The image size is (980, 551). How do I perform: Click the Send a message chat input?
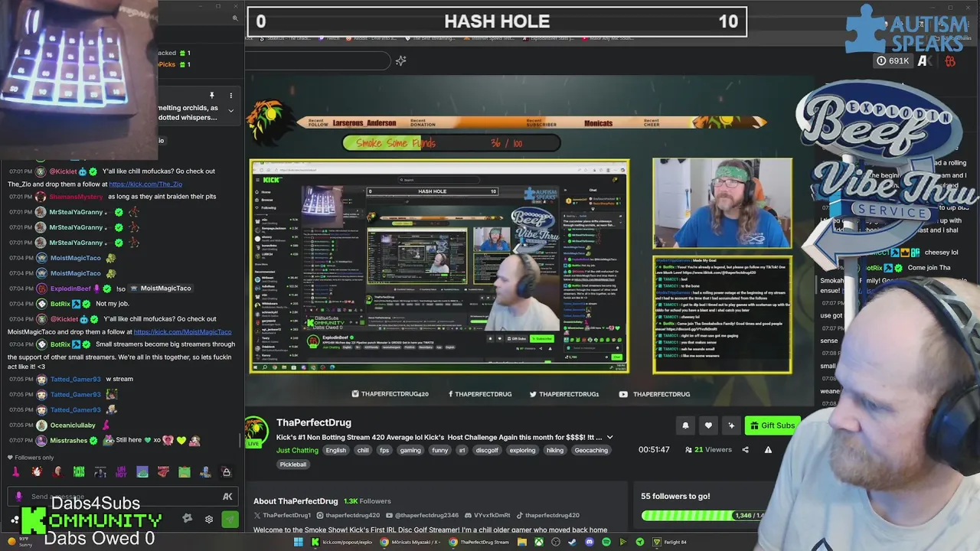122,497
